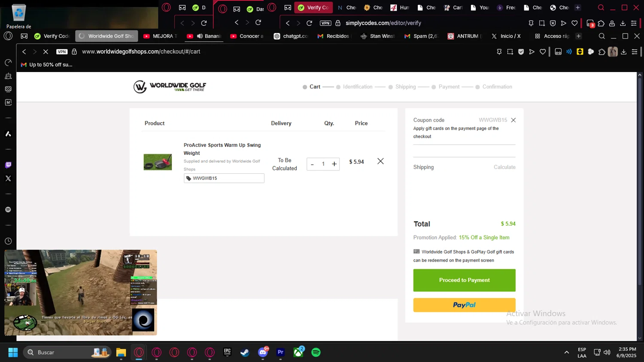
Task: Open Windows Start menu
Action: [x=13, y=353]
